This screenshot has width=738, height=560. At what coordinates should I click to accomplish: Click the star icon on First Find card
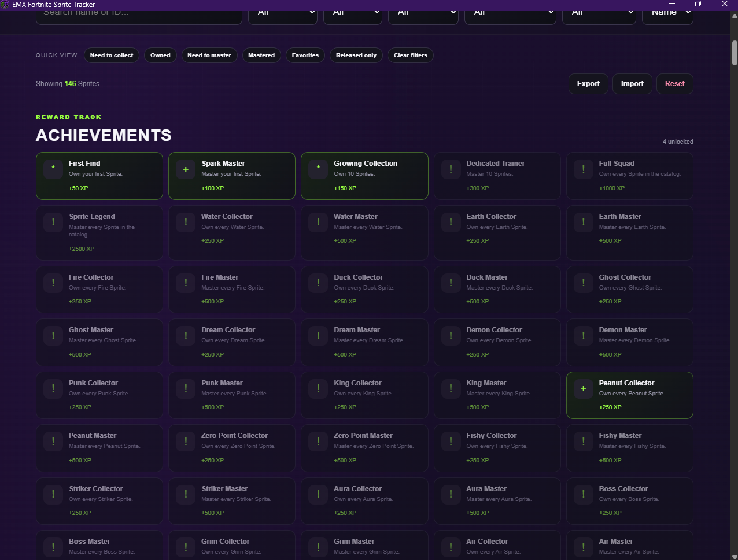(53, 169)
